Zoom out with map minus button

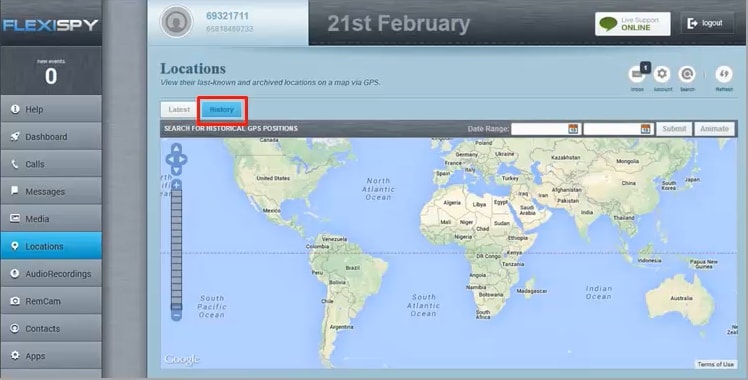(177, 316)
